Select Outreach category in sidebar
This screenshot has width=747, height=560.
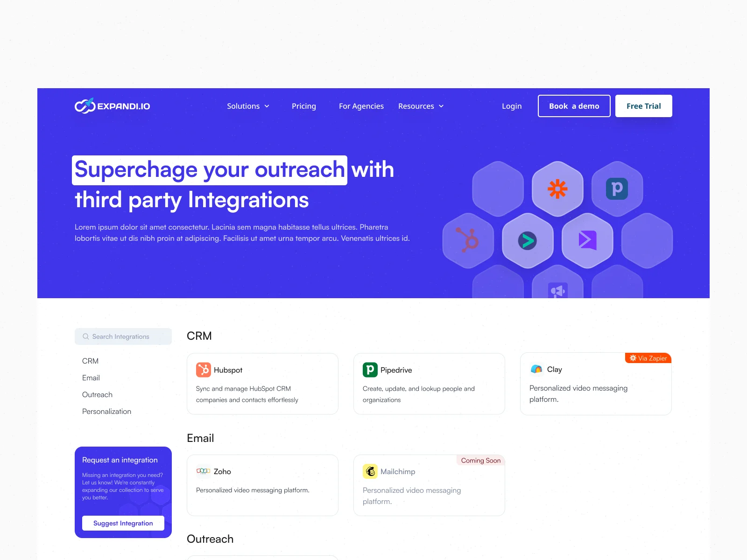(x=97, y=394)
